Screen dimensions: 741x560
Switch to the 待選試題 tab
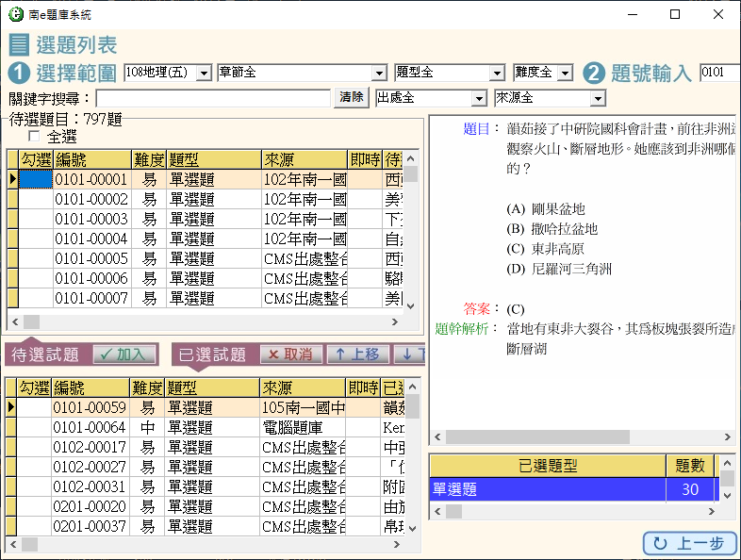tap(44, 354)
